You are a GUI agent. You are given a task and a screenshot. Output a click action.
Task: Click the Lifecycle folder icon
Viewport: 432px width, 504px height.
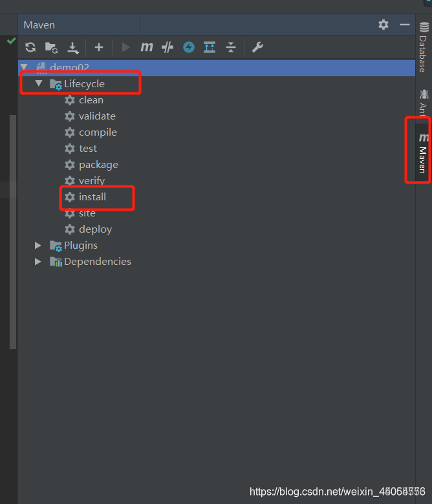pos(56,84)
